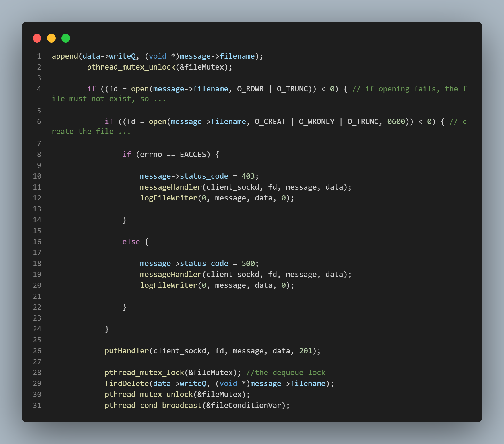The height and width of the screenshot is (444, 504).
Task: Click line number 4 in gutter
Action: pos(39,89)
